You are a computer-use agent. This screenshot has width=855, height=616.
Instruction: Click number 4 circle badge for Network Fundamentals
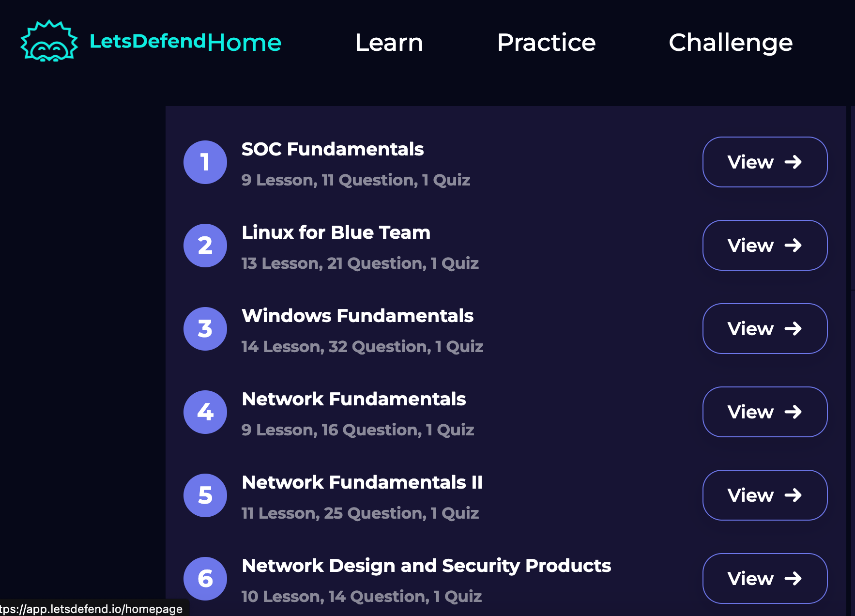pyautogui.click(x=205, y=412)
